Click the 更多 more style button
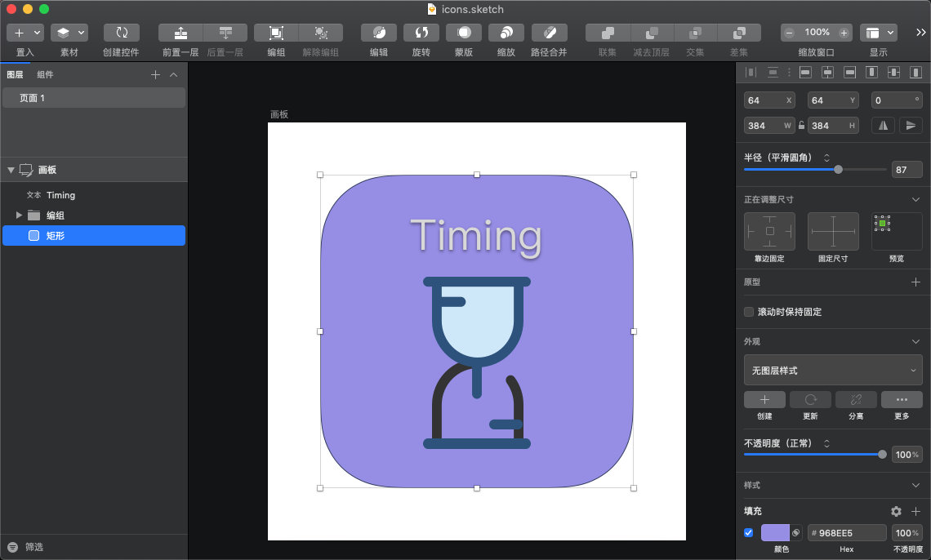Viewport: 931px width, 560px height. click(902, 400)
